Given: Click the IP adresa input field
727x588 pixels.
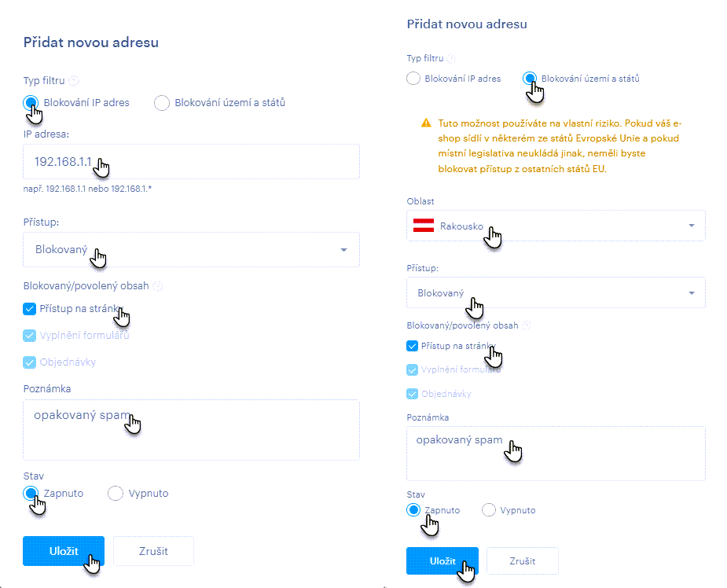Looking at the screenshot, I should 192,161.
